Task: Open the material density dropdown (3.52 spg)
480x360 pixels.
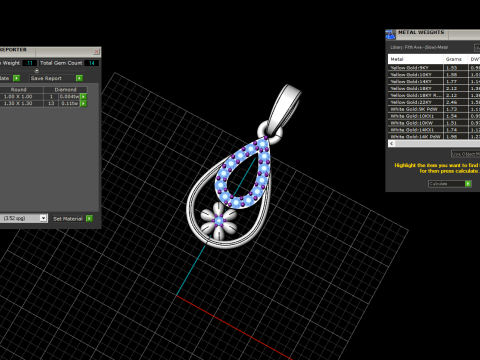Action: [x=43, y=218]
